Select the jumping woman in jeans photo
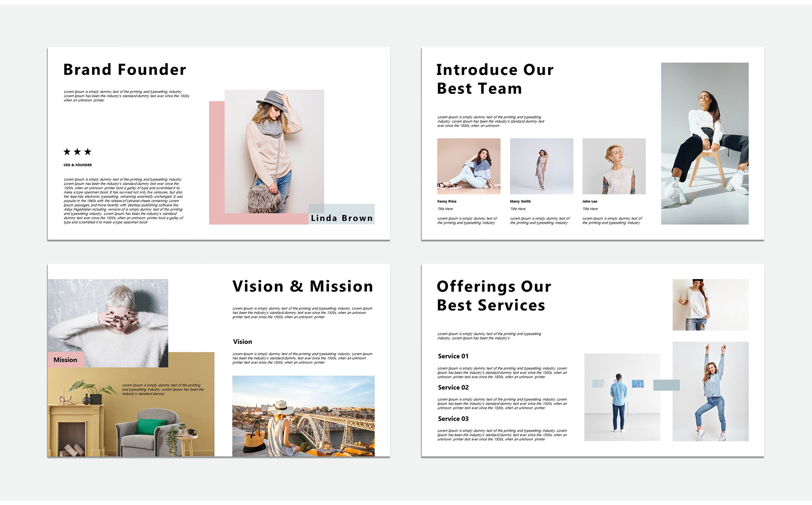Image resolution: width=812 pixels, height=505 pixels. pos(710,391)
